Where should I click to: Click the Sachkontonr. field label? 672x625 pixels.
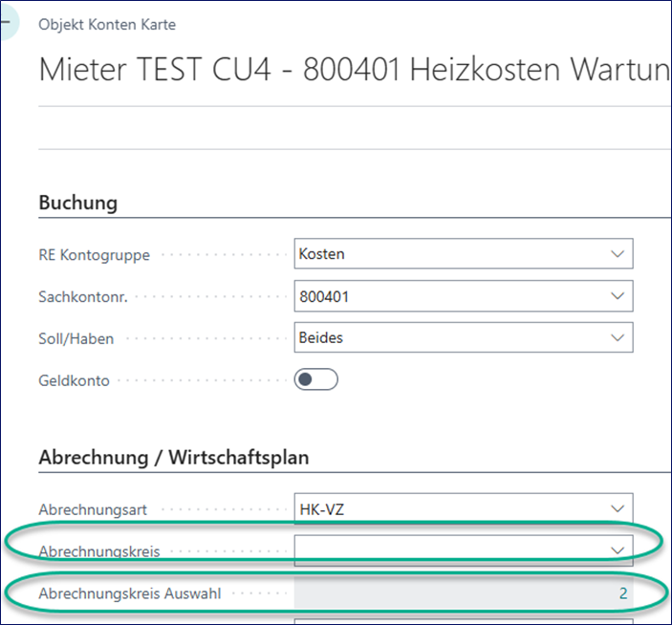click(83, 297)
